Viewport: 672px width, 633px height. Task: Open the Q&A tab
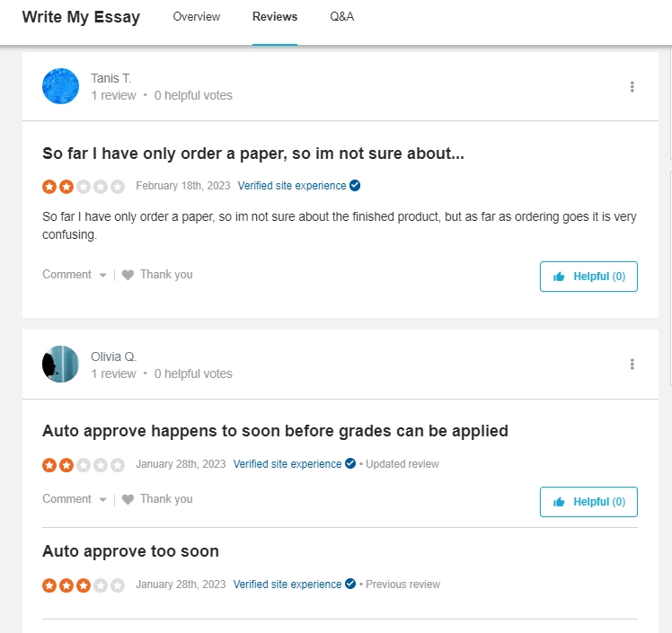(x=341, y=17)
